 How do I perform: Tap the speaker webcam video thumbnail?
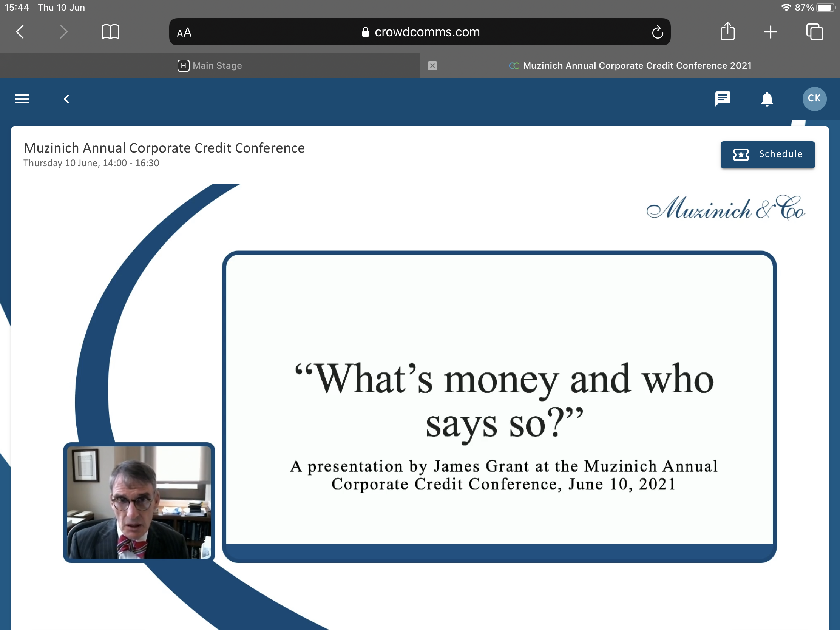pos(139,502)
